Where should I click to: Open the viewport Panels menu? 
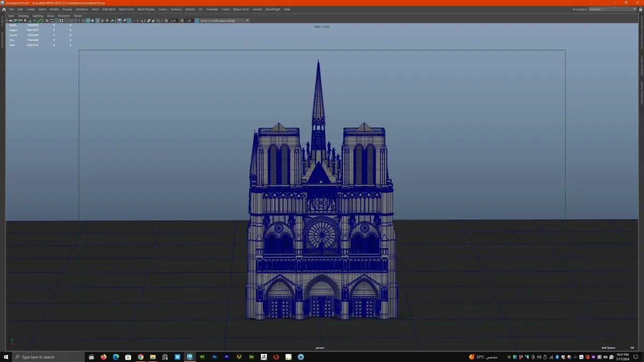(x=78, y=16)
